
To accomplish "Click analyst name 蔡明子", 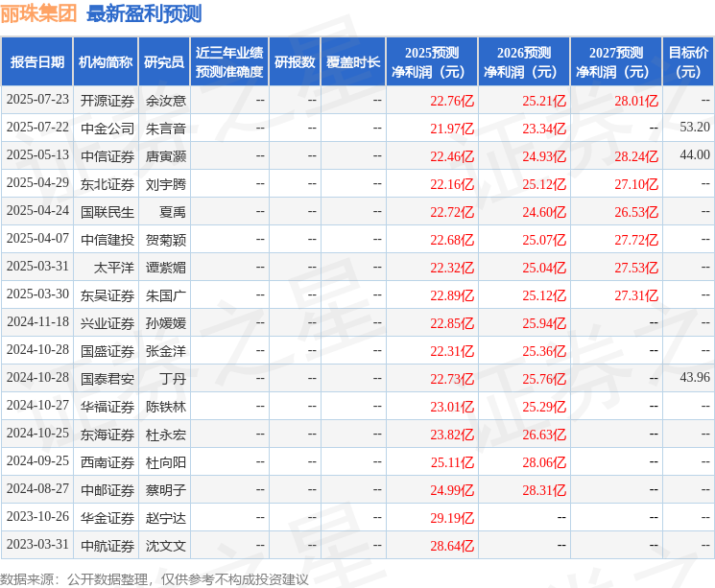I will coord(165,490).
